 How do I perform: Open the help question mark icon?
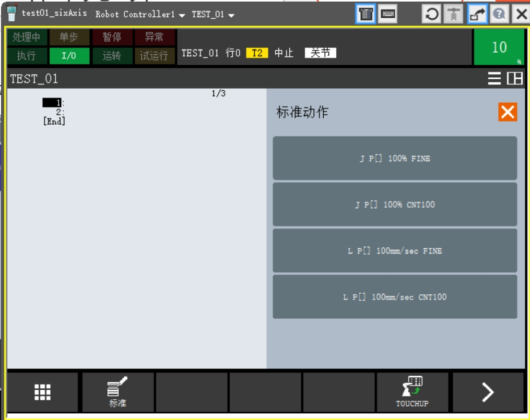point(499,14)
